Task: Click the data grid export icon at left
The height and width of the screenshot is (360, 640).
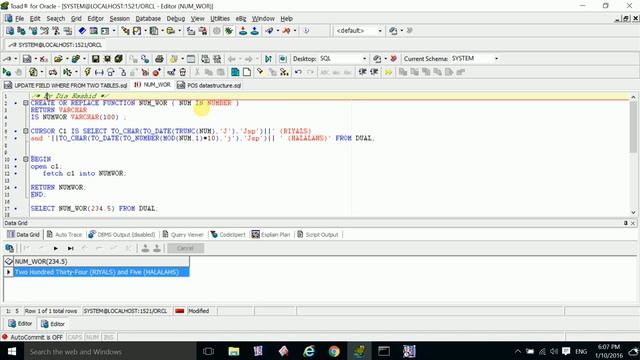Action: tap(9, 248)
